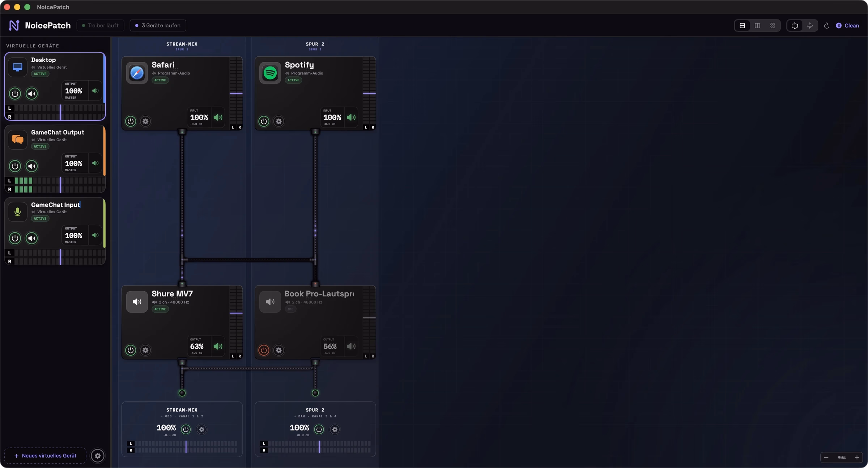Open Book Pro-Lautsprecher settings gear
Screen dimensions: 868x468
click(x=278, y=350)
